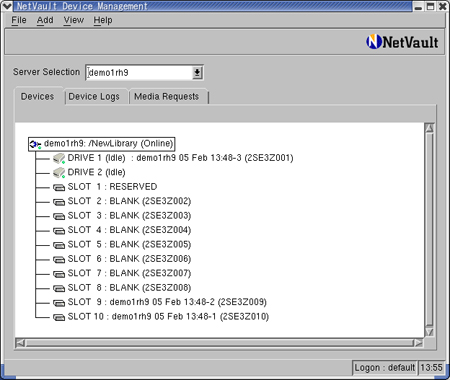Click the Server Selection label
Screen dimensions: 450x380
tap(46, 72)
